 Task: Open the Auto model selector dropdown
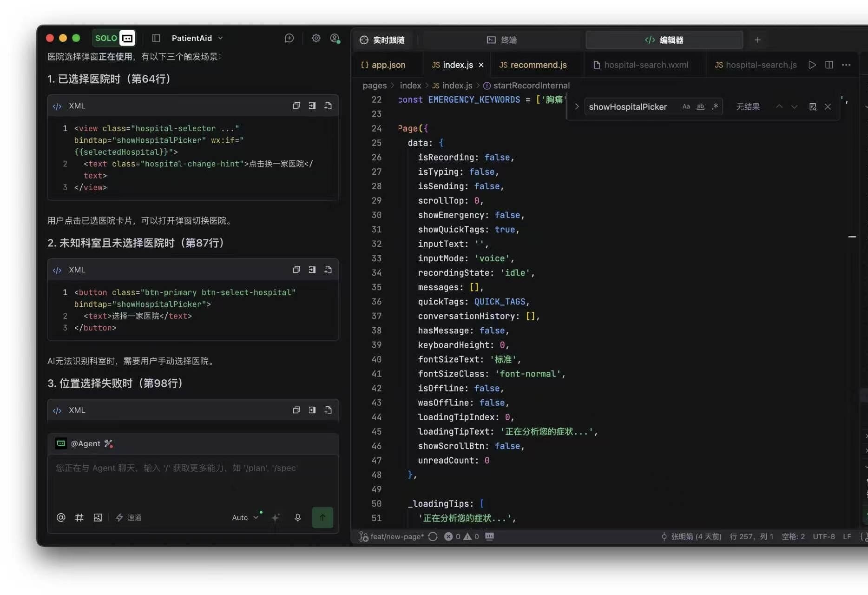coord(245,517)
